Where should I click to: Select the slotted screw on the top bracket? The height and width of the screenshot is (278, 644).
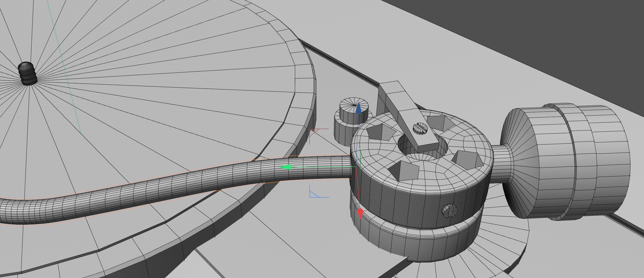420,128
